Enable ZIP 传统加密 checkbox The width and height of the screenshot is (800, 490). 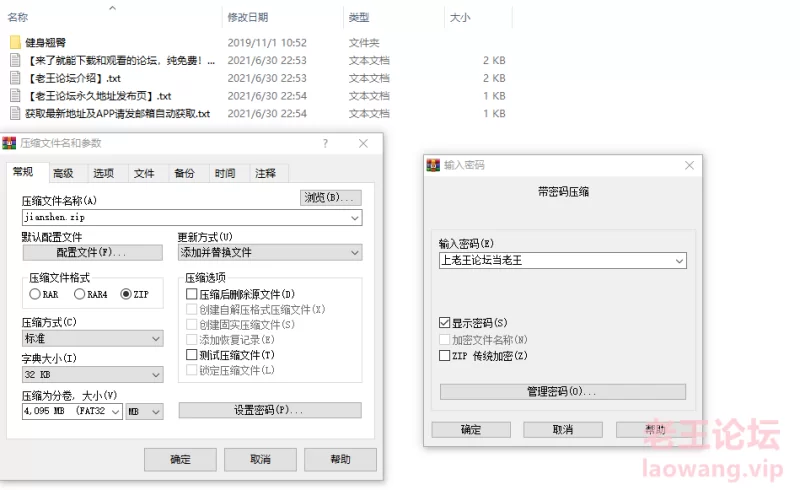tap(444, 355)
